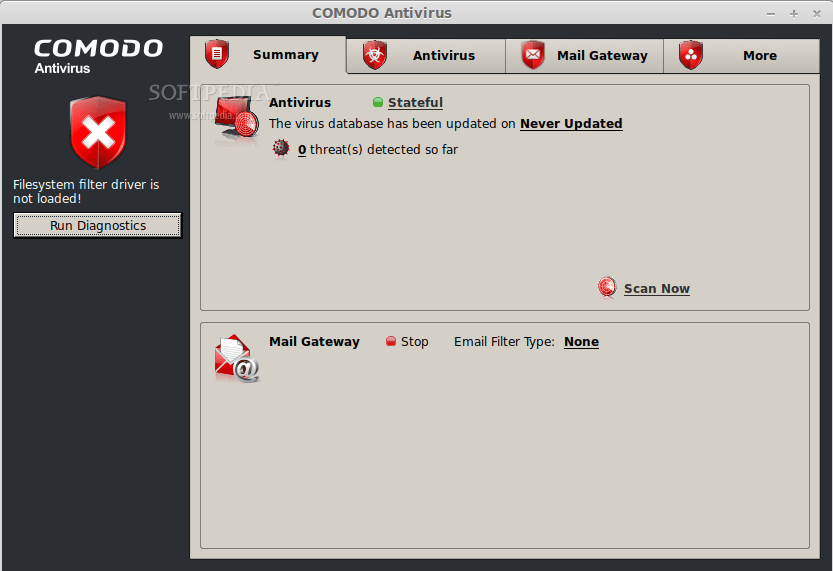Close the COMODO Antivirus window
This screenshot has height=571, width=833.
(817, 14)
